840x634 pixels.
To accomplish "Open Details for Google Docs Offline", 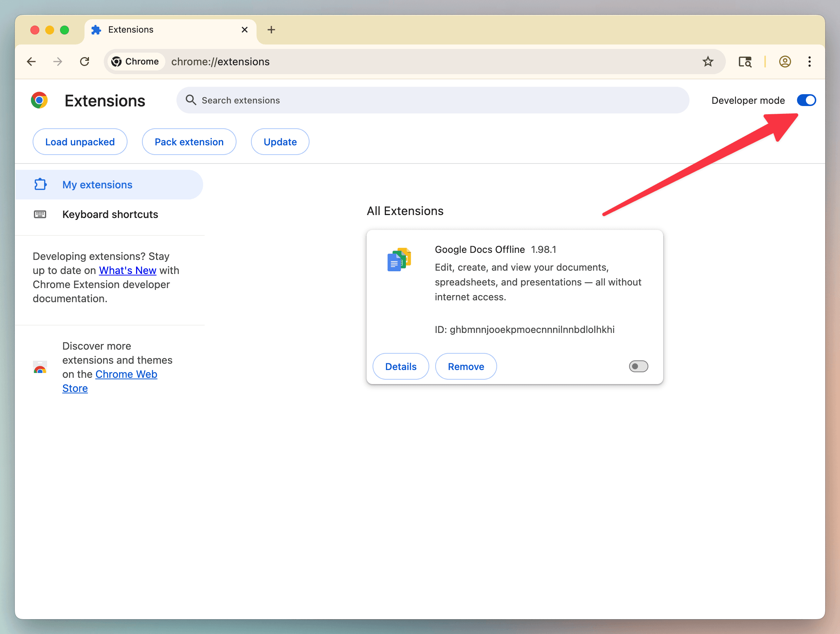I will (400, 366).
